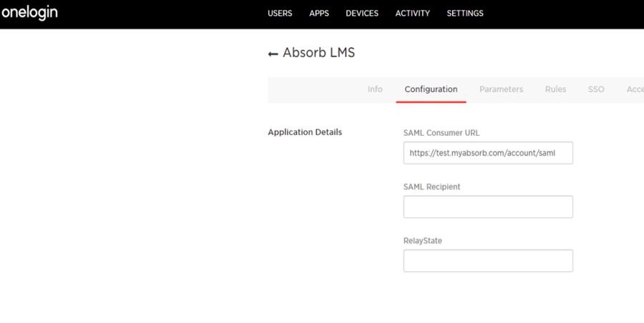Click the SAML Consumer URL label
Screen dimensions: 644x323
441,133
